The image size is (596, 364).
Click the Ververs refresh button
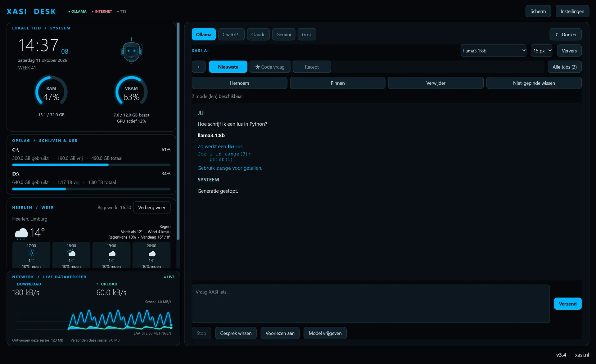coord(569,51)
